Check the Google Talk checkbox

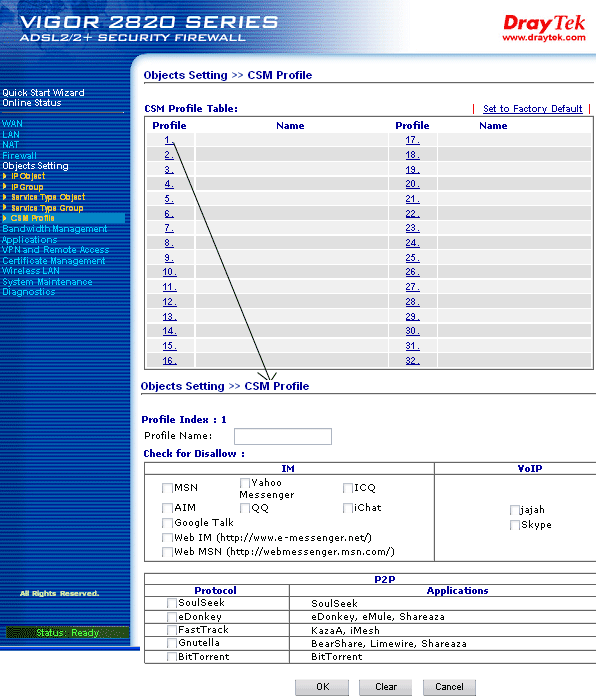(x=168, y=522)
